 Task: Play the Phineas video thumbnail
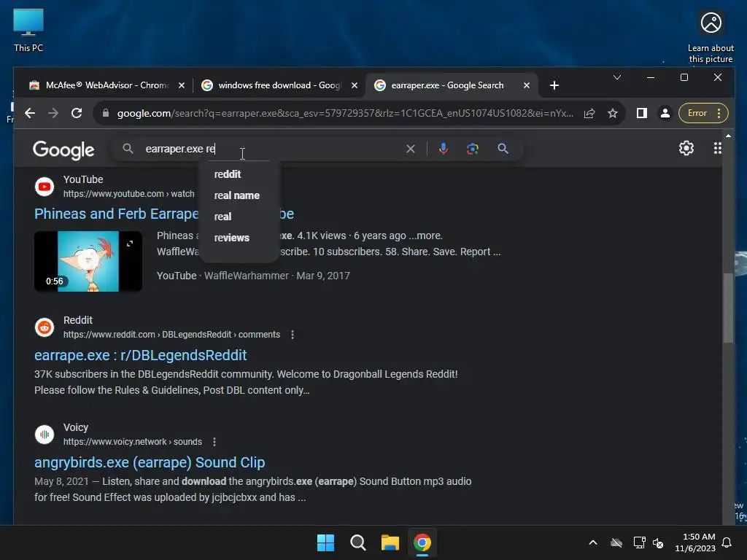tap(88, 262)
